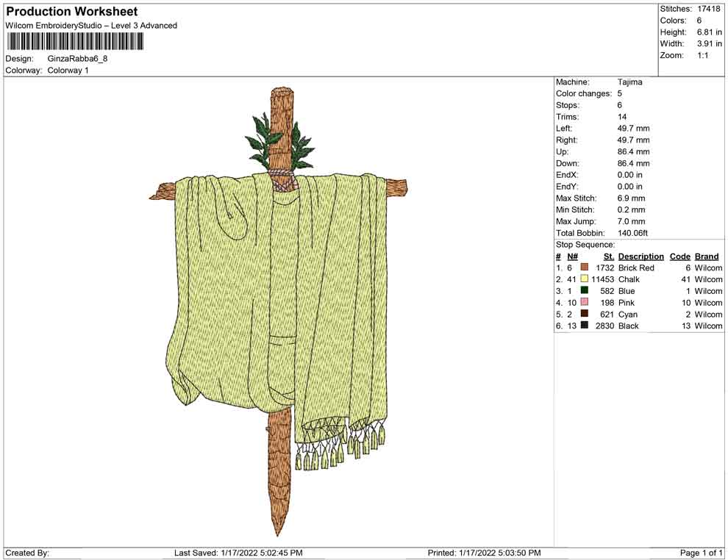Click the Stitches count value 17418

click(709, 9)
